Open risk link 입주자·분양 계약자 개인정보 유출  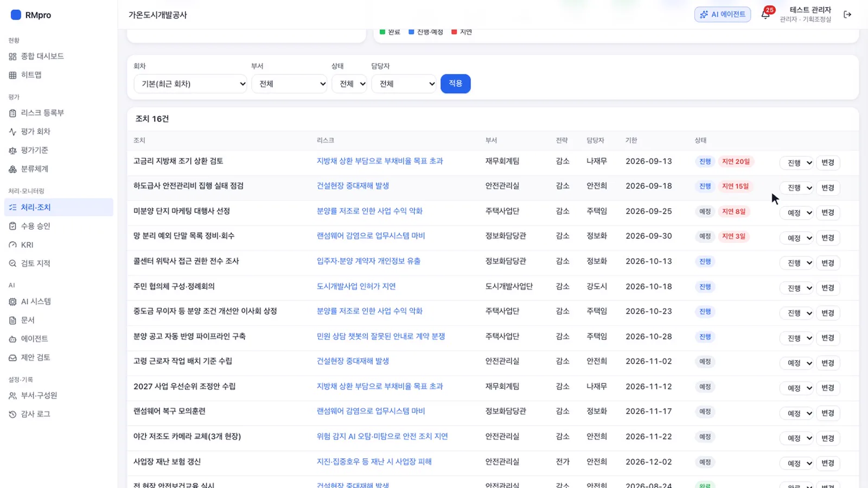pos(368,261)
